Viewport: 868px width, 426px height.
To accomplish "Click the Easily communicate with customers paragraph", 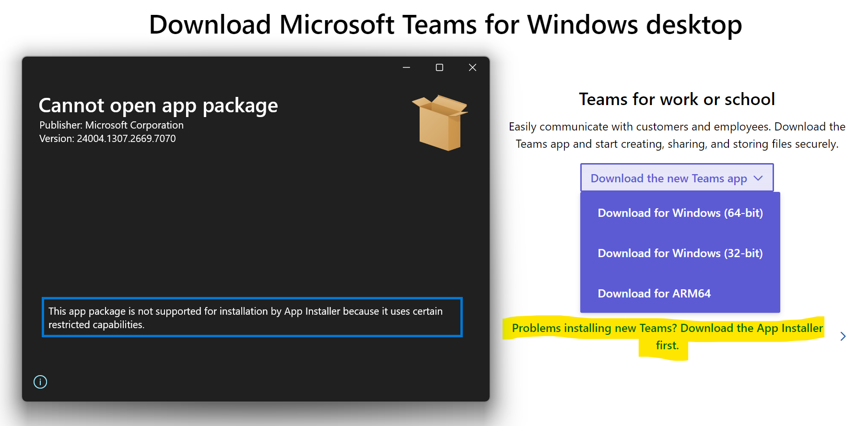I will (x=677, y=135).
